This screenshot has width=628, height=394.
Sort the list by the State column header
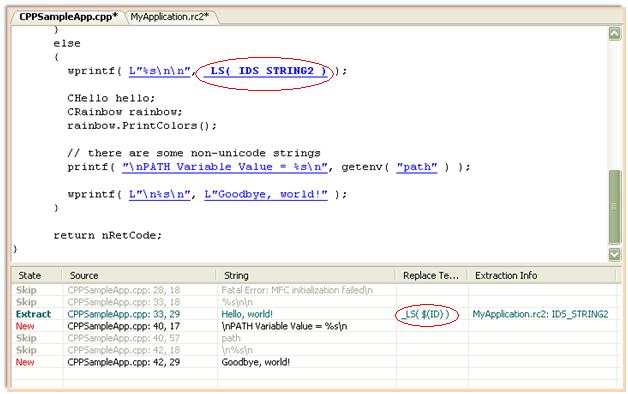click(36, 275)
